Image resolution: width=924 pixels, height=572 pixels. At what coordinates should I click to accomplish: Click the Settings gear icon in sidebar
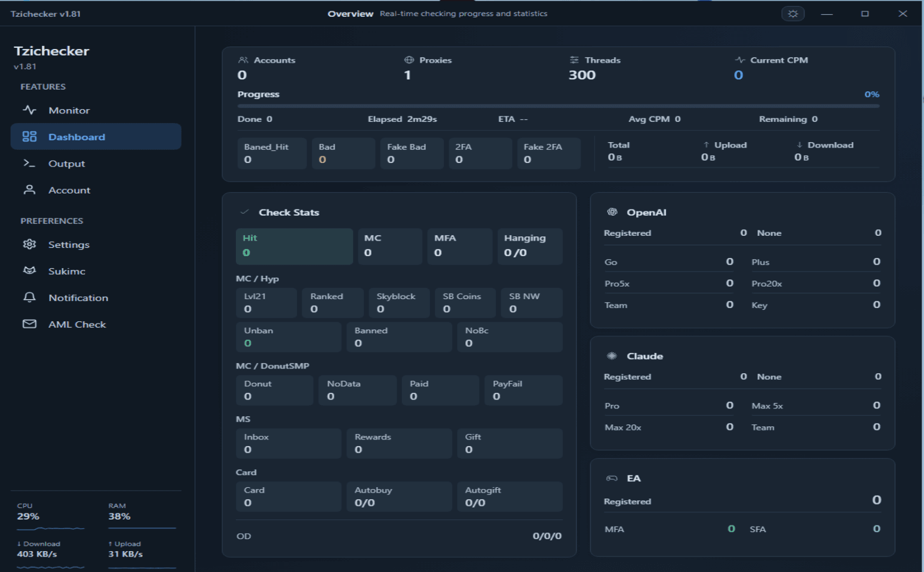[x=29, y=244]
